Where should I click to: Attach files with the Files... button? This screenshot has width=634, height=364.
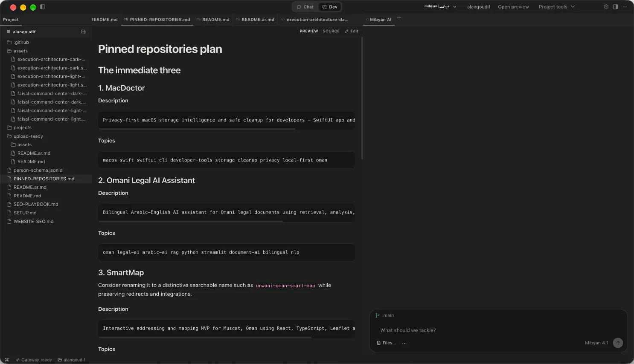pyautogui.click(x=386, y=343)
